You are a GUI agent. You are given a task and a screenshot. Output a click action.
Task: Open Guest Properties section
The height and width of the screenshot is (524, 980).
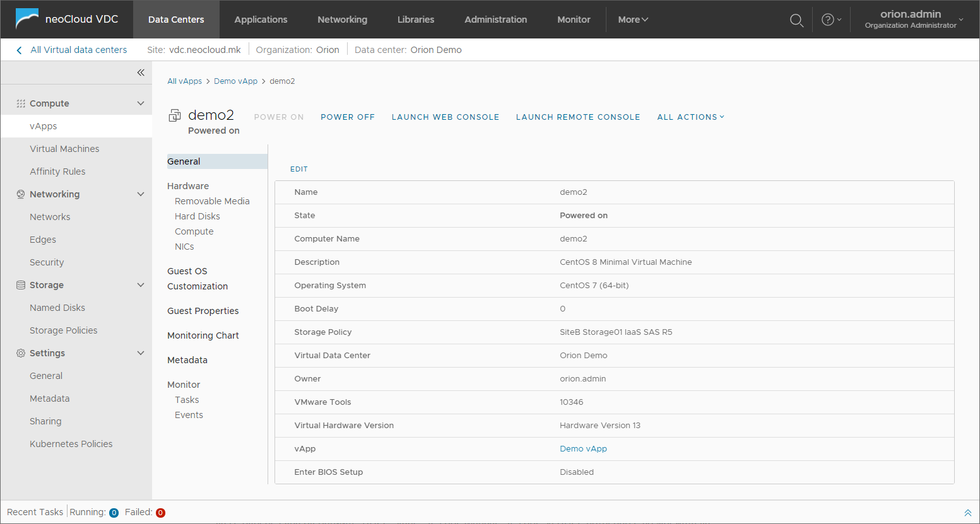coord(203,311)
